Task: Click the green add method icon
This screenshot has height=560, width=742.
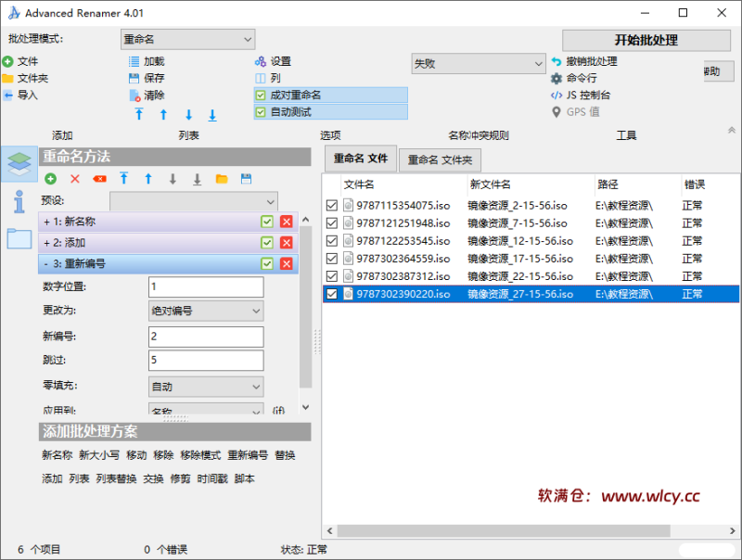Action: point(50,179)
